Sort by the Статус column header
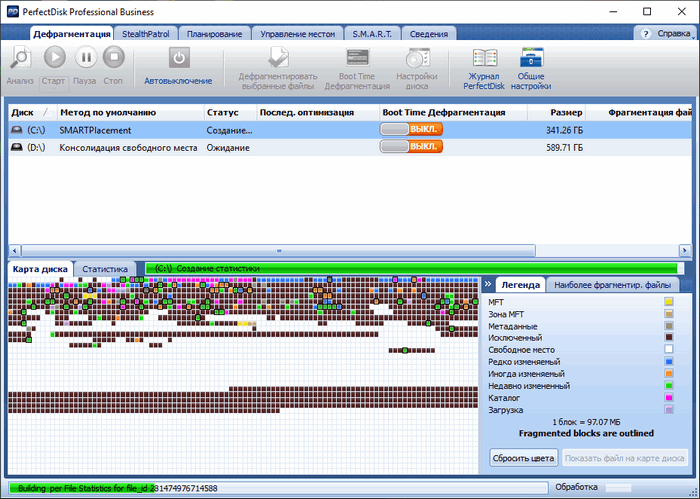The width and height of the screenshot is (700, 499). click(x=230, y=112)
